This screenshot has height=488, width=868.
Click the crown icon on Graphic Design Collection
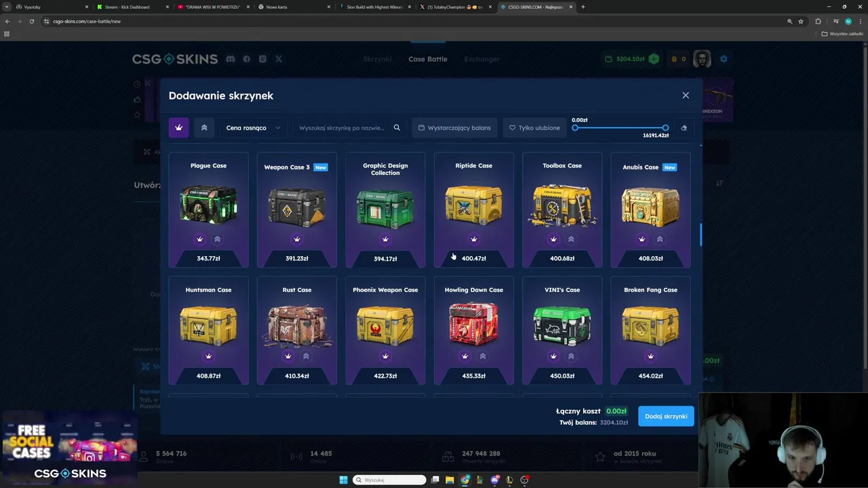pyautogui.click(x=385, y=239)
